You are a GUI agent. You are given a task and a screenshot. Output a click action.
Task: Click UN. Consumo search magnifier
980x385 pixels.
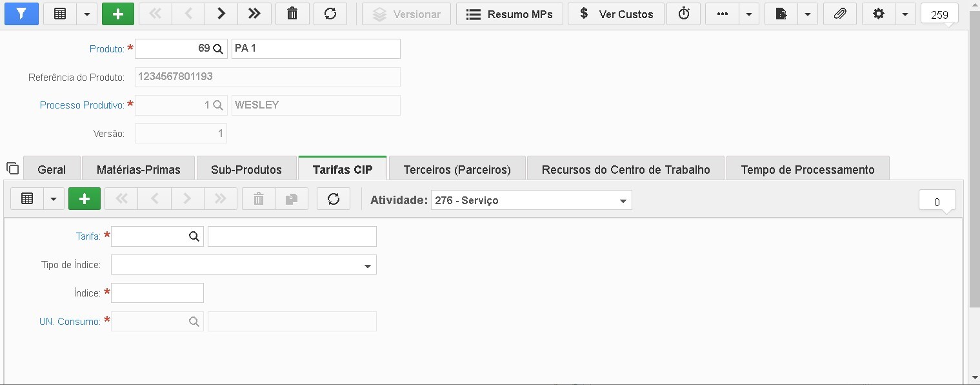[194, 321]
